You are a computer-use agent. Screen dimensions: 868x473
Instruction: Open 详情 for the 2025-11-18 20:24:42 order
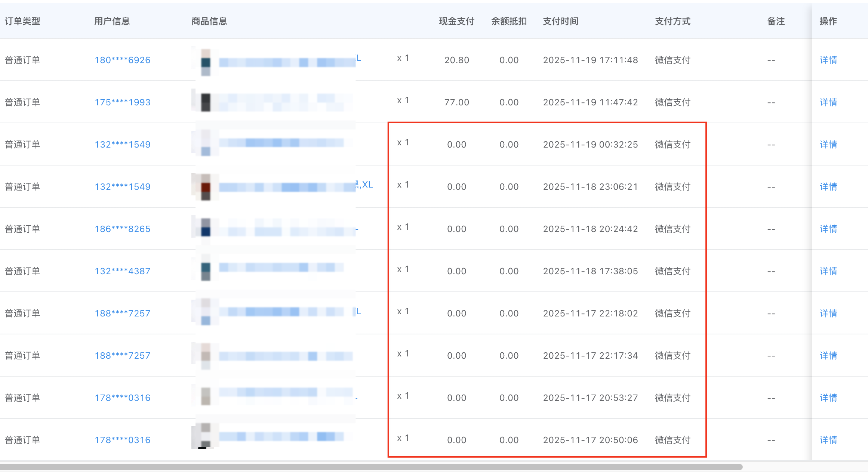(x=828, y=229)
